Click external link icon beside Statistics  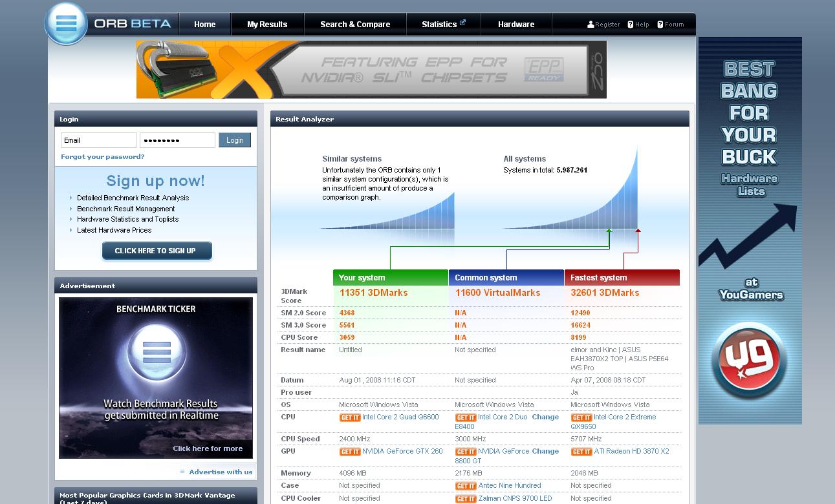pos(462,23)
